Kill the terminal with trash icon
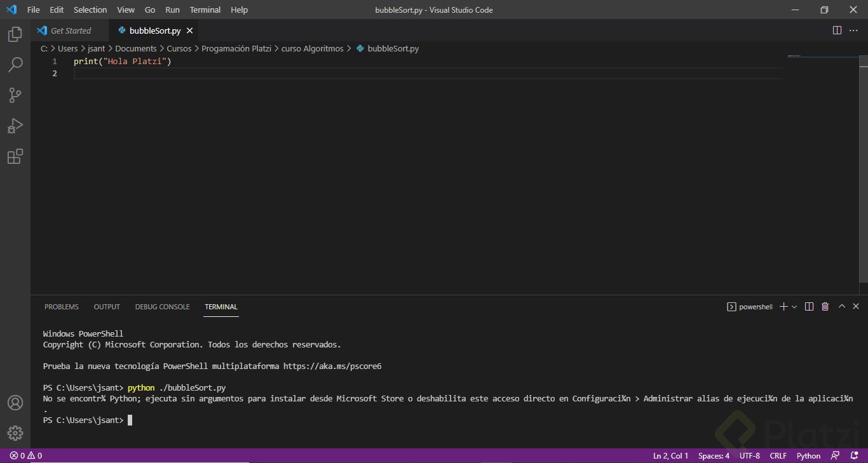The image size is (868, 463). [825, 307]
